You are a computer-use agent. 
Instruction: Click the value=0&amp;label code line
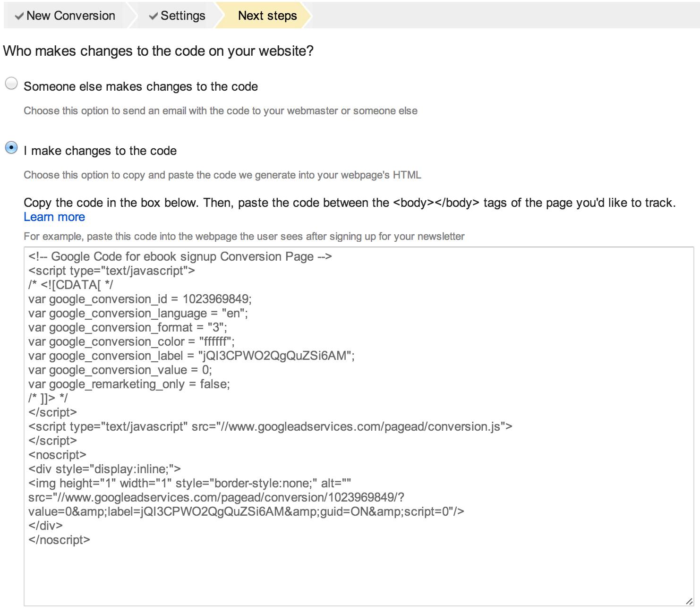tap(246, 512)
